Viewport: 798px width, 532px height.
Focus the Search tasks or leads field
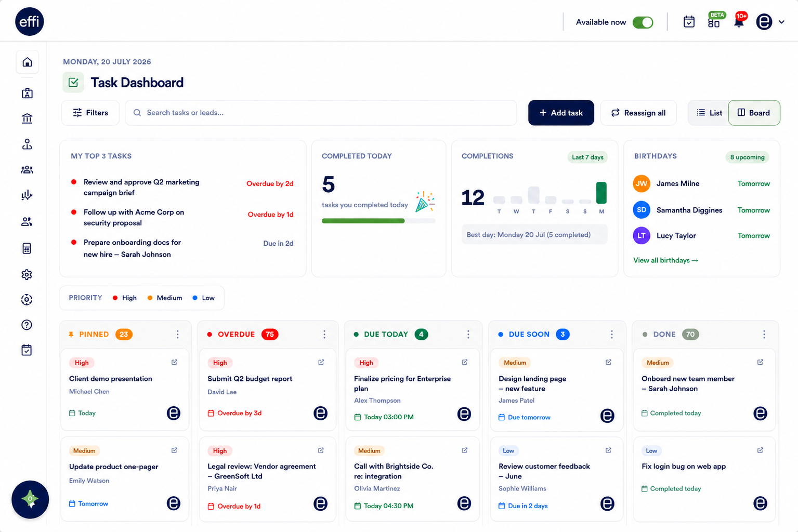click(321, 113)
